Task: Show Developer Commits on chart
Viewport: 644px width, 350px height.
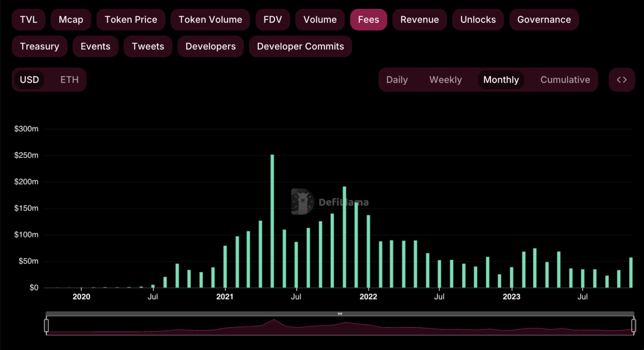Action: (300, 47)
